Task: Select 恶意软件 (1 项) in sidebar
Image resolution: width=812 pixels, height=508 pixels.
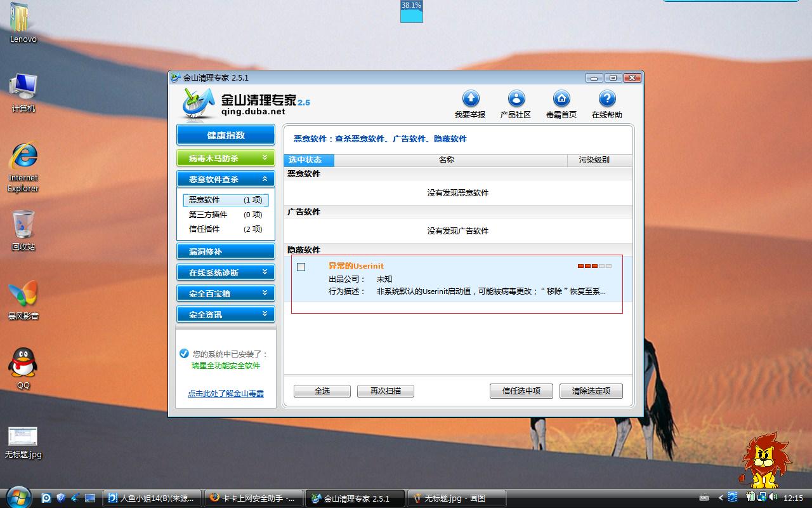Action: point(226,200)
